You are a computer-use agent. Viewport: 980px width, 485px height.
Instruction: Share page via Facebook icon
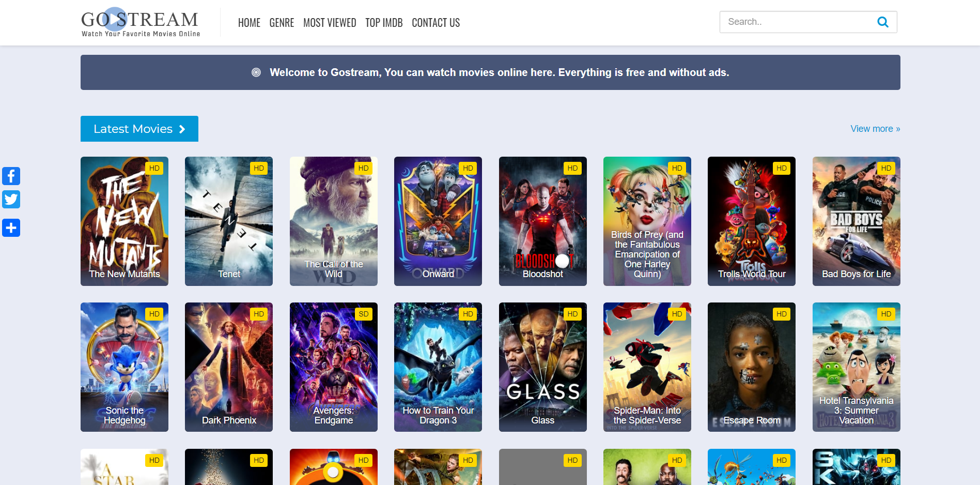click(x=11, y=176)
